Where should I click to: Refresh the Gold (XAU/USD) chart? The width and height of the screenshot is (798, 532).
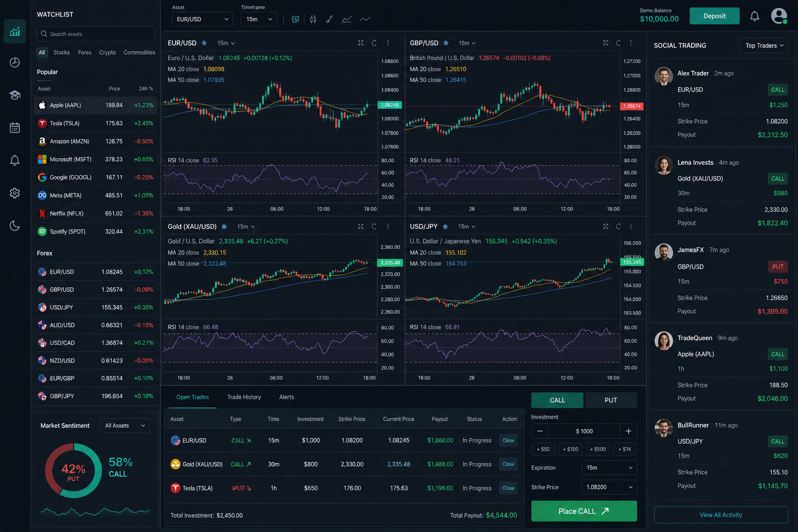click(374, 227)
